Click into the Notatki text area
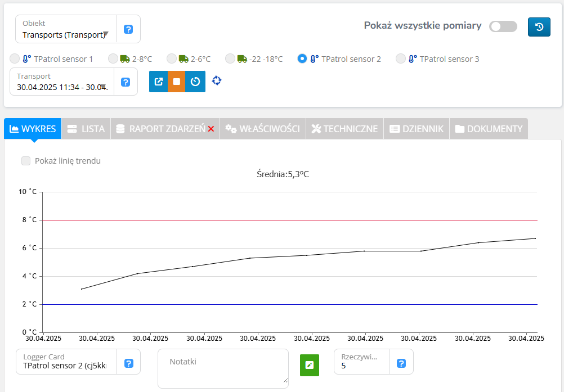This screenshot has height=392, width=564. pyautogui.click(x=223, y=368)
